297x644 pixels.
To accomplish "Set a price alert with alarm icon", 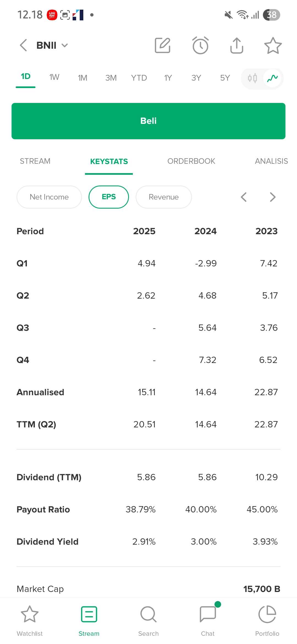I will (200, 45).
